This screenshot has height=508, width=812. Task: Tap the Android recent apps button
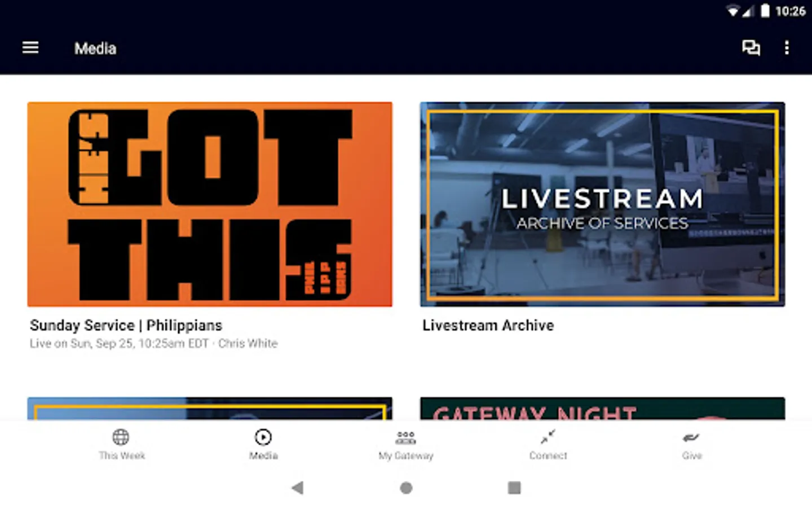(514, 488)
